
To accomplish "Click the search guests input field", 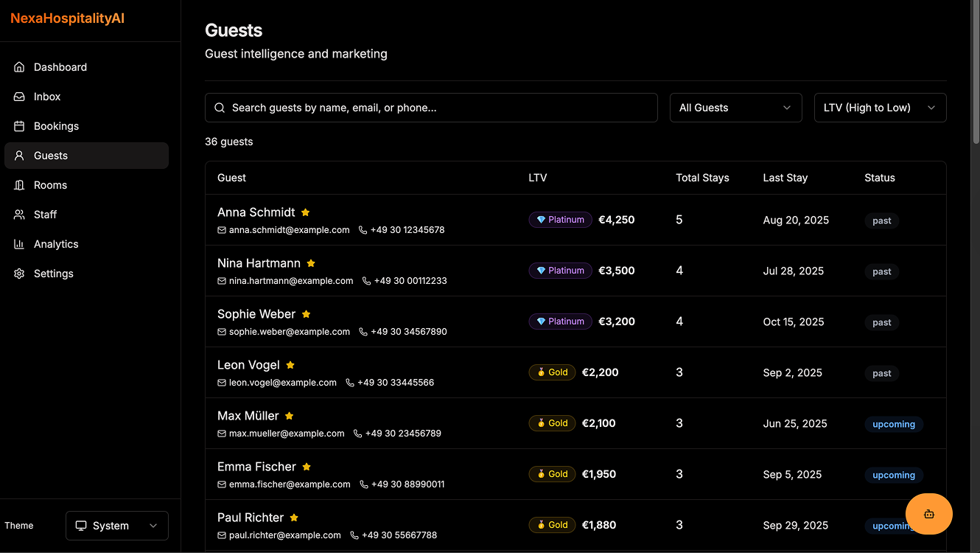I will (431, 108).
